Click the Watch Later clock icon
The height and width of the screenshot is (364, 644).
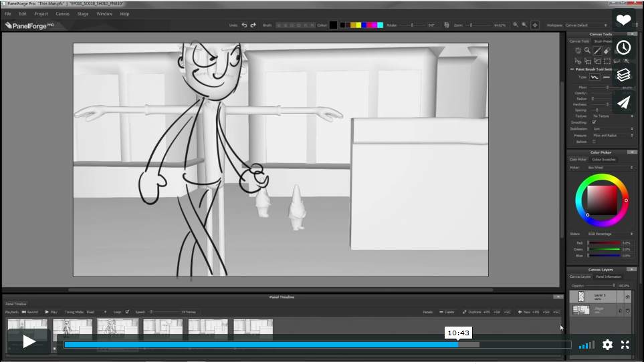[x=623, y=47]
